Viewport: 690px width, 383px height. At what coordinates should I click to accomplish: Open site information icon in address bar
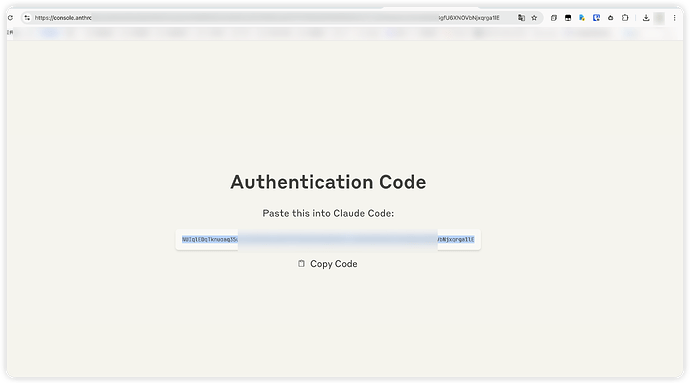(27, 18)
